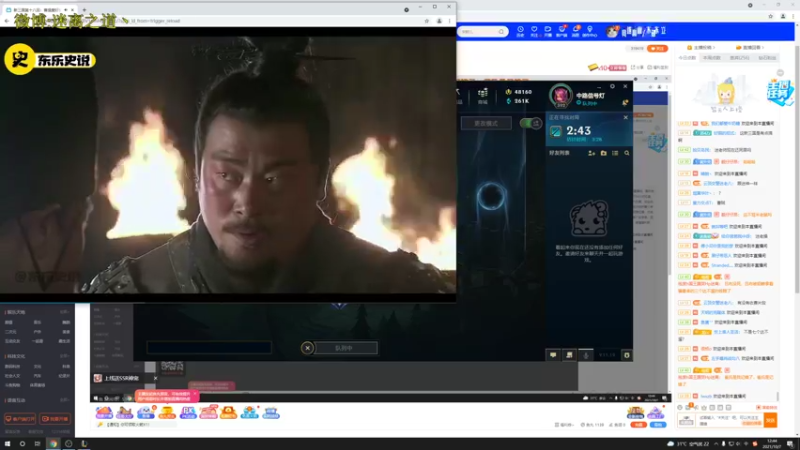Select the first contribution ranking tab
This screenshot has height=450, width=800.
coord(687,58)
